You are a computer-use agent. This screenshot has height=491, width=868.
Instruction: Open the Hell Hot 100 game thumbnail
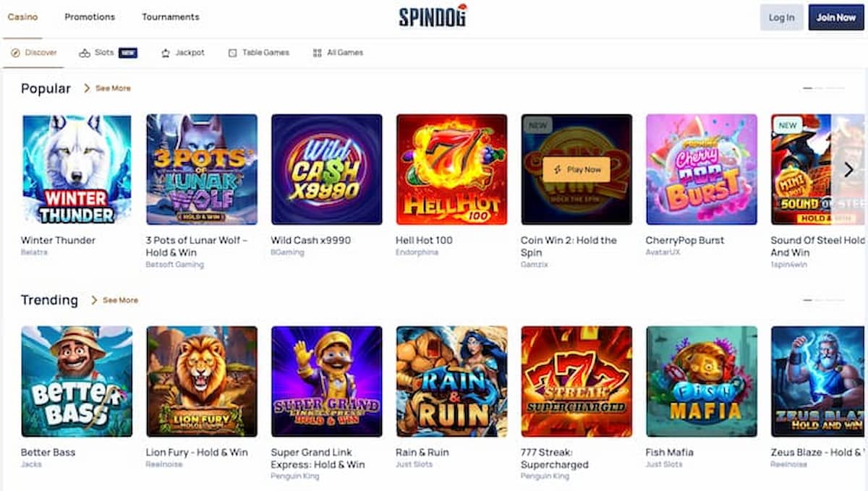tap(451, 169)
